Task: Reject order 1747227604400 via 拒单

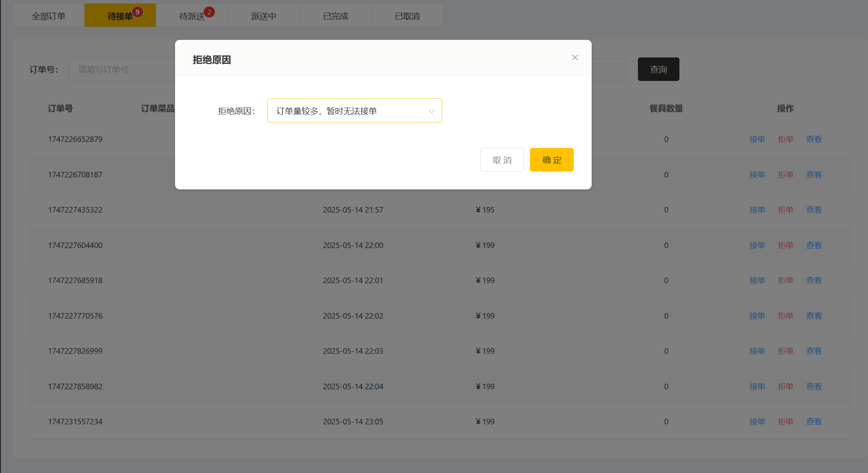Action: coord(785,245)
